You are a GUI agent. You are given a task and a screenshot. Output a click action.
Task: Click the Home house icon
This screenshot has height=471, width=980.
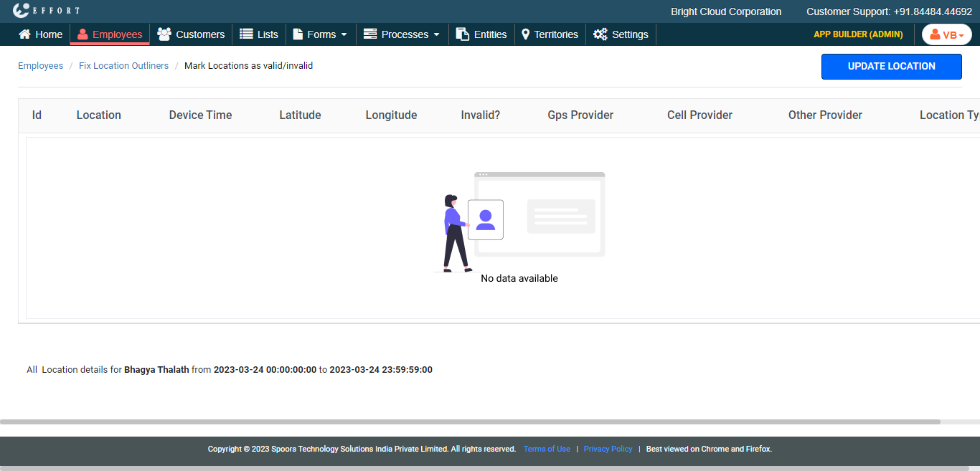click(x=25, y=34)
